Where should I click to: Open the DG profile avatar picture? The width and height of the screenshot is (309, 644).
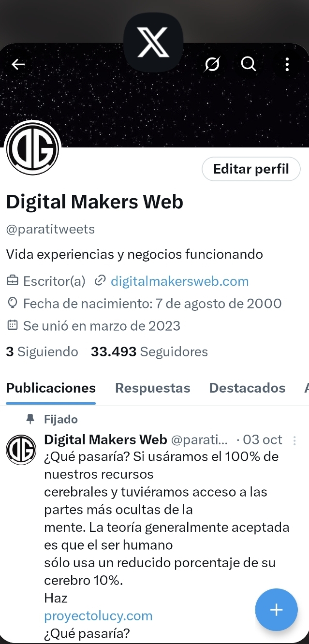point(33,148)
